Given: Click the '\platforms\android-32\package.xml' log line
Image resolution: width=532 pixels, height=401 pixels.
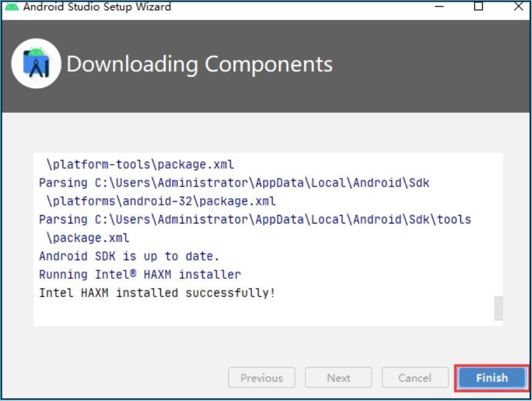Looking at the screenshot, I should (x=161, y=201).
